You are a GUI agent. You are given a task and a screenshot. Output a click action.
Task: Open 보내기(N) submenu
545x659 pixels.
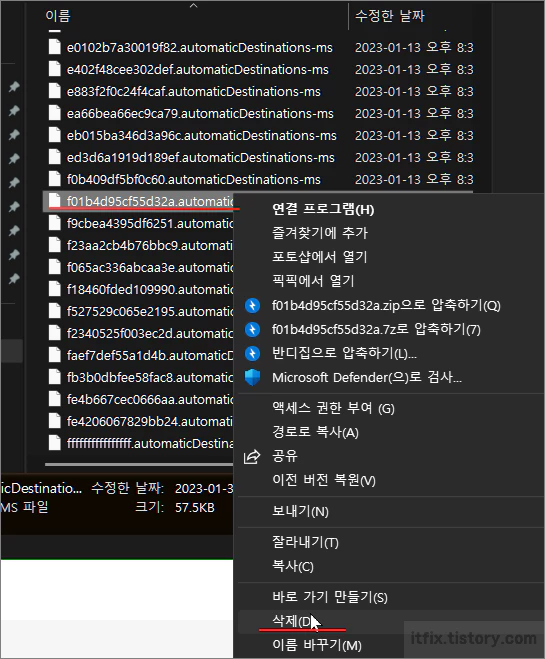[300, 511]
